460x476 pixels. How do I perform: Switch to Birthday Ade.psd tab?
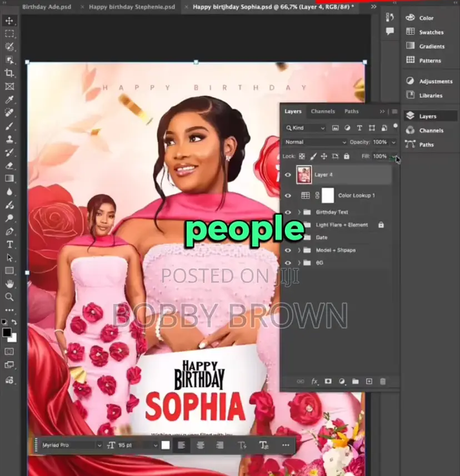pos(47,7)
